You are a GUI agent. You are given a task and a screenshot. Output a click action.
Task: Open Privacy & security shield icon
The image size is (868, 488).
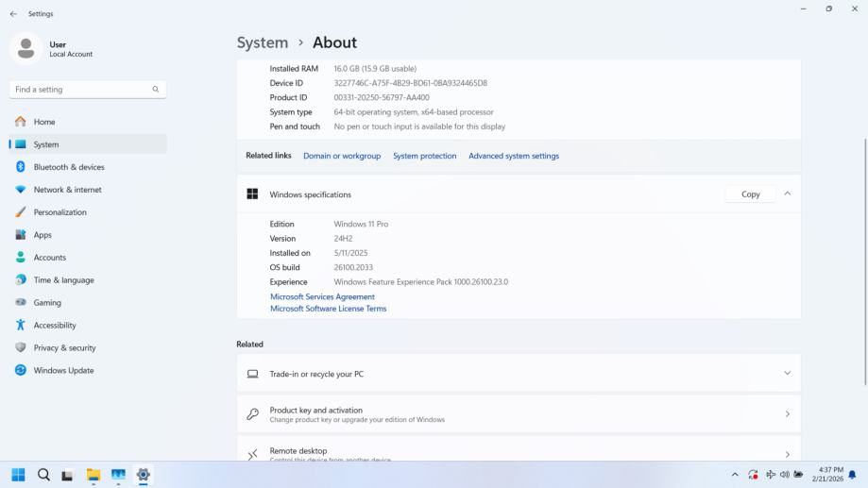pyautogui.click(x=21, y=348)
